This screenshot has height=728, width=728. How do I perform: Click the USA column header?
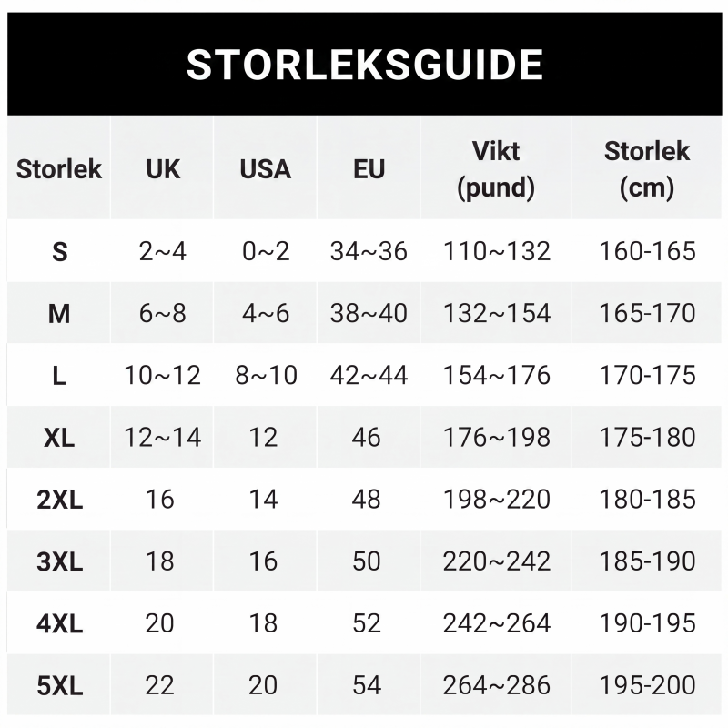265,168
